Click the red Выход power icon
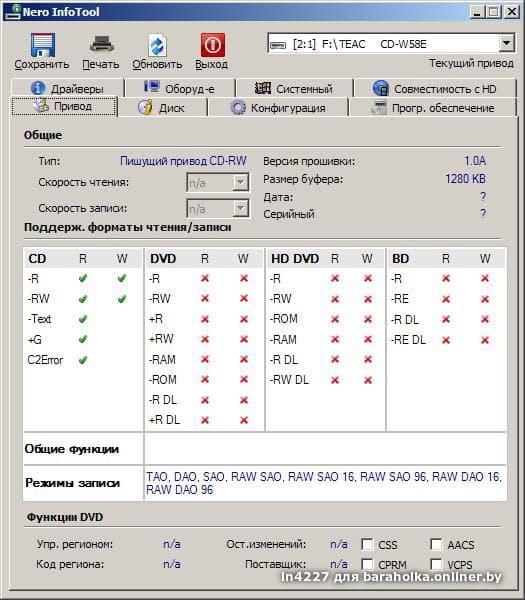The width and height of the screenshot is (525, 600). click(212, 45)
